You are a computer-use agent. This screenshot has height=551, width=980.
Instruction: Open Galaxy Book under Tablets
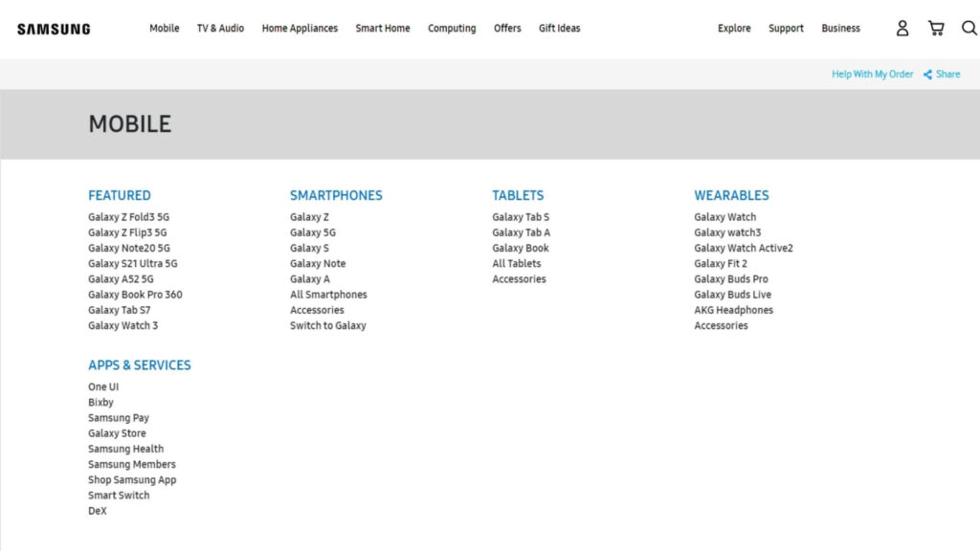(521, 248)
